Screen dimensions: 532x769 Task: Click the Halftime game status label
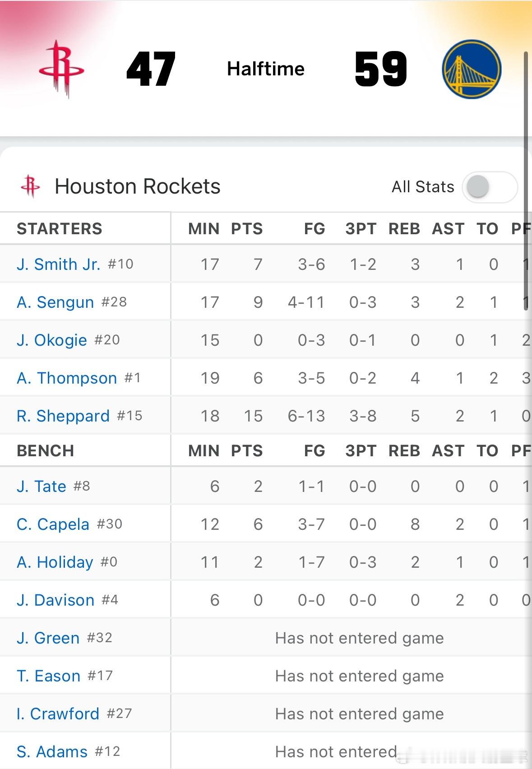(265, 69)
